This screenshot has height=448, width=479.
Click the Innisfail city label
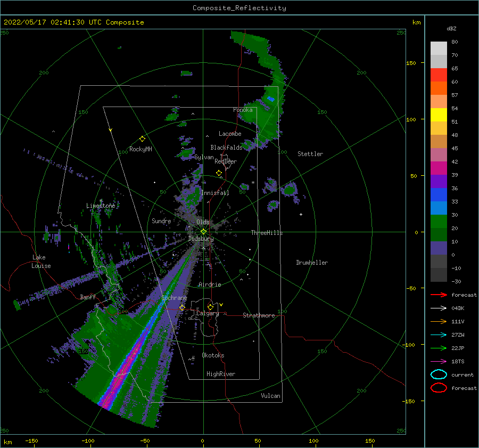pos(215,193)
